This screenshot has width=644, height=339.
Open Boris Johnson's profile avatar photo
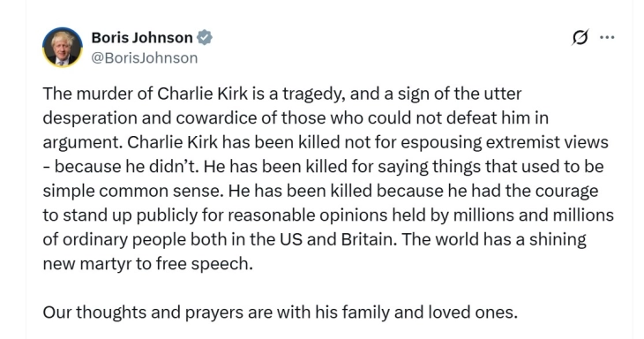63,48
